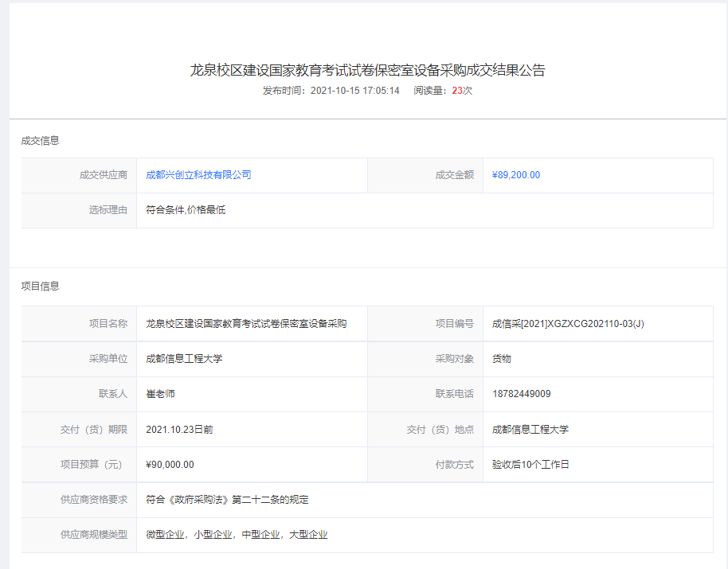Image resolution: width=728 pixels, height=569 pixels.
Task: Click the publish time 2021-10-15 17:05:14
Action: [x=354, y=91]
